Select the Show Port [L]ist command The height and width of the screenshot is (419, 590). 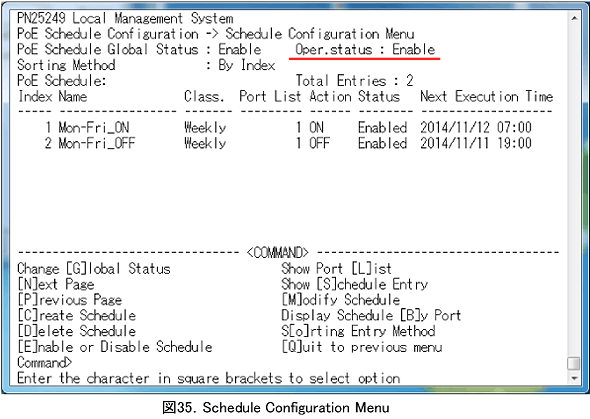336,269
